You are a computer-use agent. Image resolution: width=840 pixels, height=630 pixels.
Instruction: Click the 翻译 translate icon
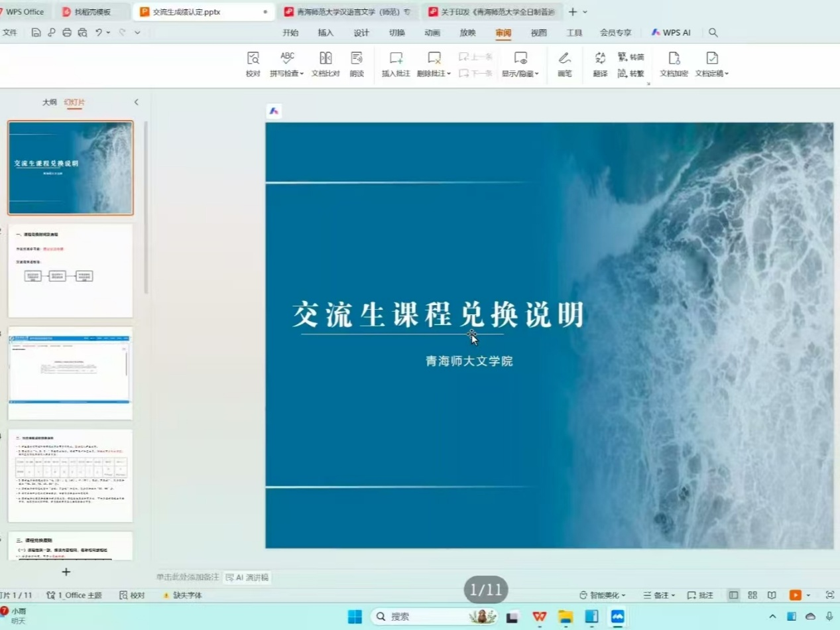pos(600,64)
